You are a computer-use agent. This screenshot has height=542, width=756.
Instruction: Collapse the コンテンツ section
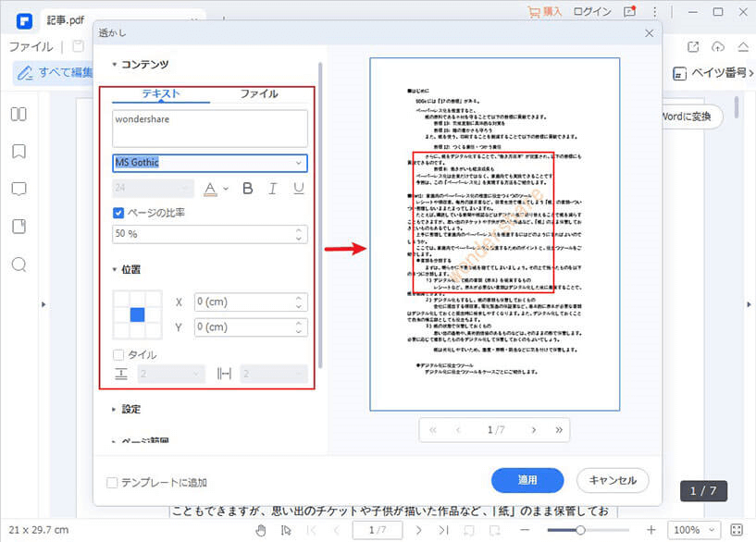click(x=114, y=65)
